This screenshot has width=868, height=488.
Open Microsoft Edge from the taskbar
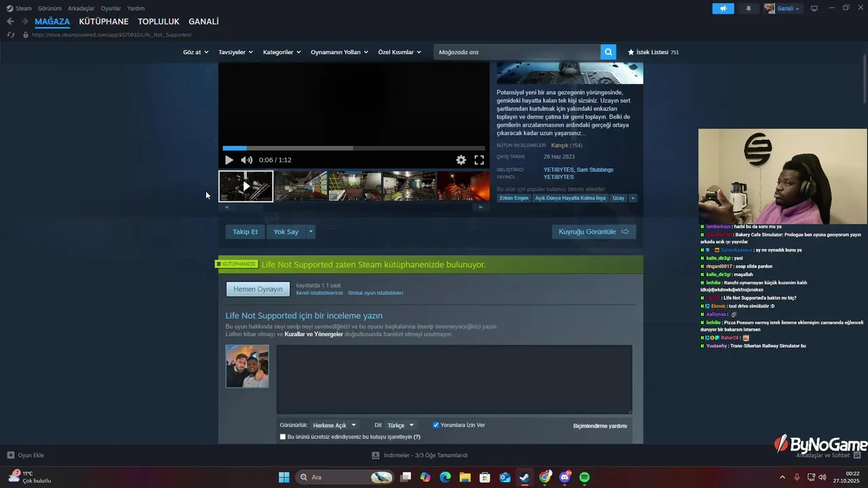pos(445,477)
